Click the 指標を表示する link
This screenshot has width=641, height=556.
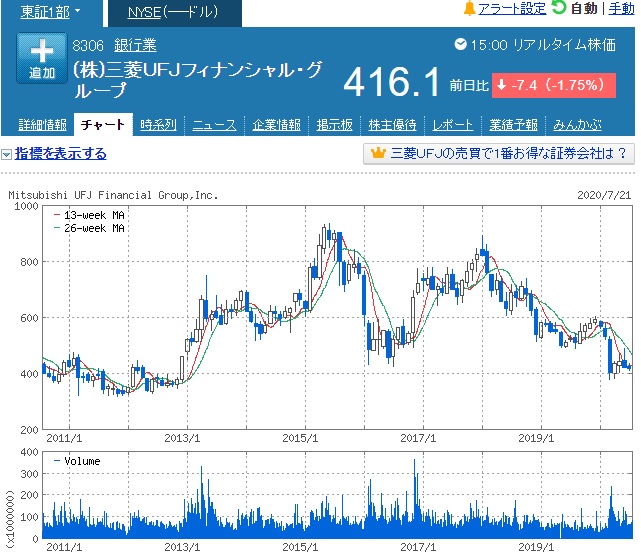(x=61, y=154)
